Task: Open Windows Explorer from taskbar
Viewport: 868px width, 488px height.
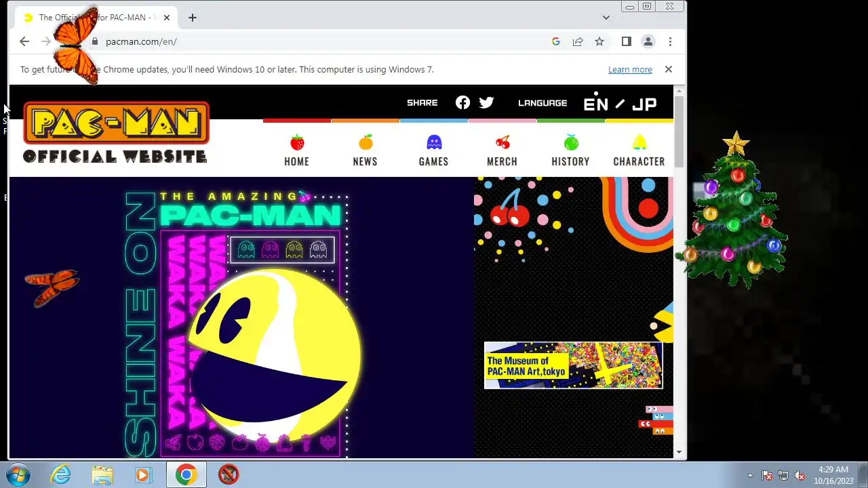Action: click(x=102, y=474)
